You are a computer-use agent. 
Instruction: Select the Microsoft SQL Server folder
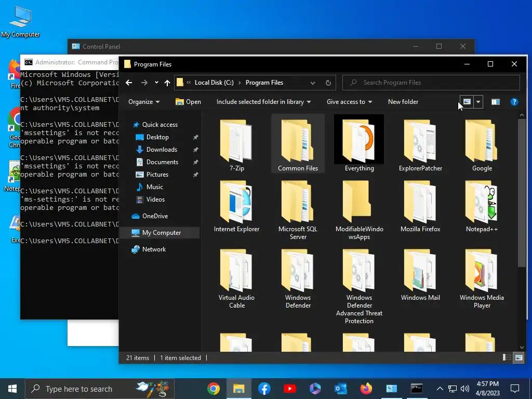(x=298, y=210)
